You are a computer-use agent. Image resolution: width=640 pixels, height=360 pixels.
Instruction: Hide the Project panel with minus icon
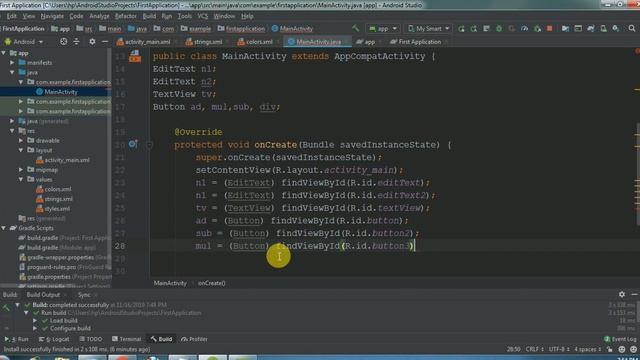click(x=105, y=42)
